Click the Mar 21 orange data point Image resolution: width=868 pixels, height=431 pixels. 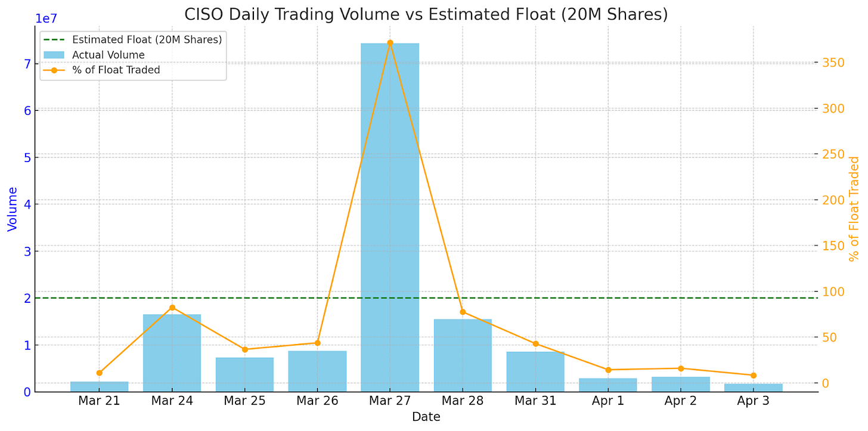pyautogui.click(x=100, y=373)
